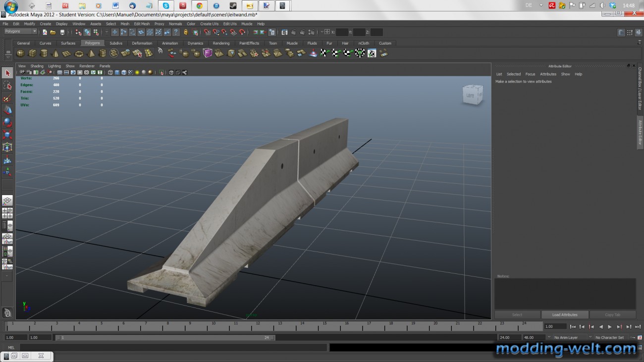This screenshot has height=362, width=644.
Task: Open Word from the Windows taskbar
Action: click(x=115, y=5)
